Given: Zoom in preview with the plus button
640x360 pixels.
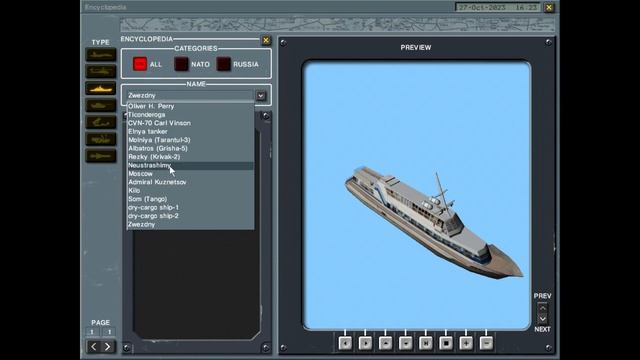Looking at the screenshot, I should tap(466, 343).
